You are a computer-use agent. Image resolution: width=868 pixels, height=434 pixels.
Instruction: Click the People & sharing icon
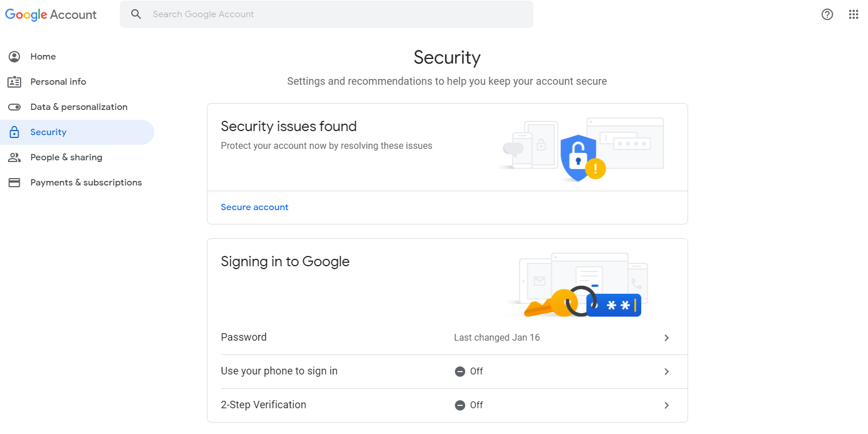[14, 157]
